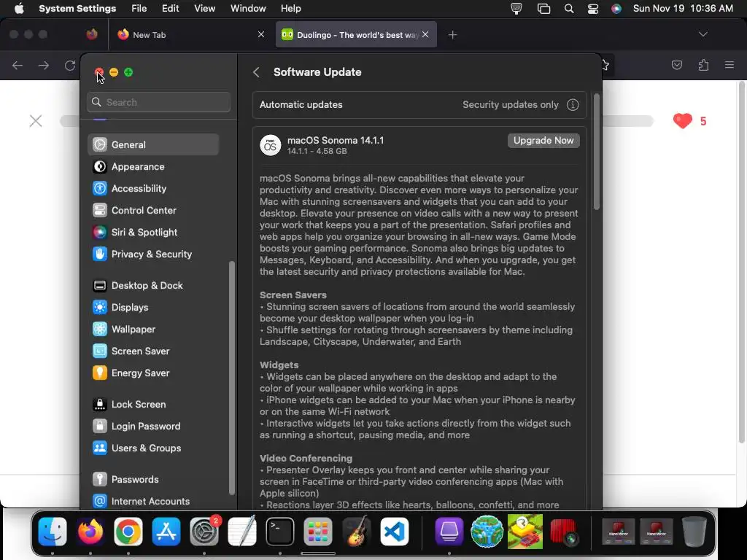Open the Window menu
747x560 pixels.
[248, 9]
